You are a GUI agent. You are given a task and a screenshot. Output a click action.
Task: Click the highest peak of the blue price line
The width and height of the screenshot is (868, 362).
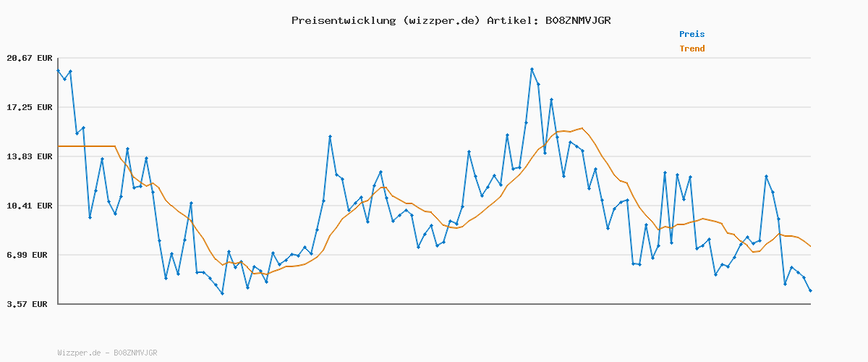pos(532,70)
